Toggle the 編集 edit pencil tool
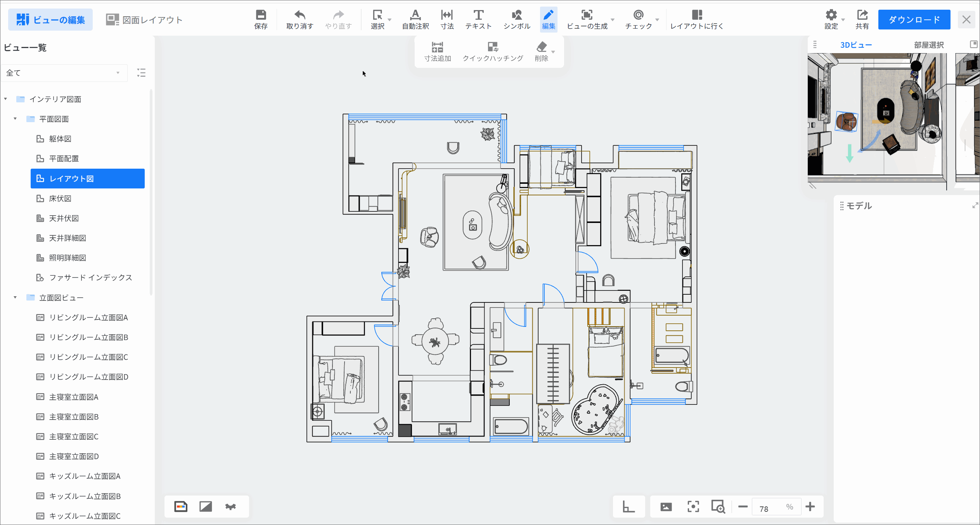This screenshot has height=525, width=980. [549, 19]
